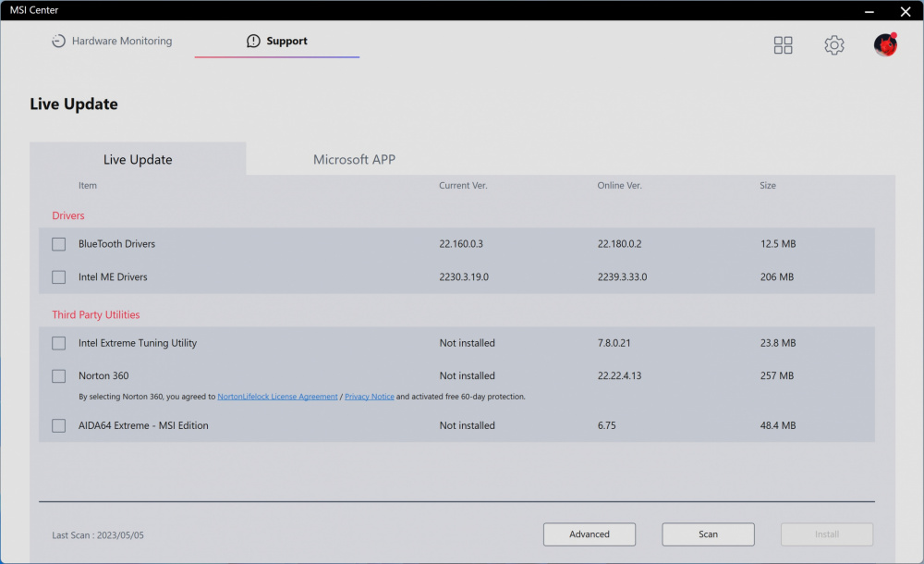Click BlueTooth Drivers item name
This screenshot has height=564, width=924.
pyautogui.click(x=116, y=244)
